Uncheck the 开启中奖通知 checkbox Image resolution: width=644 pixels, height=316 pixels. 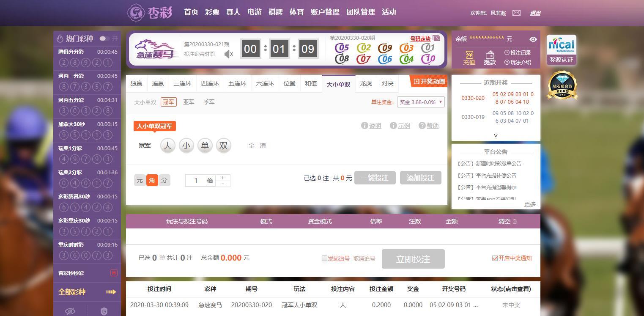495,258
